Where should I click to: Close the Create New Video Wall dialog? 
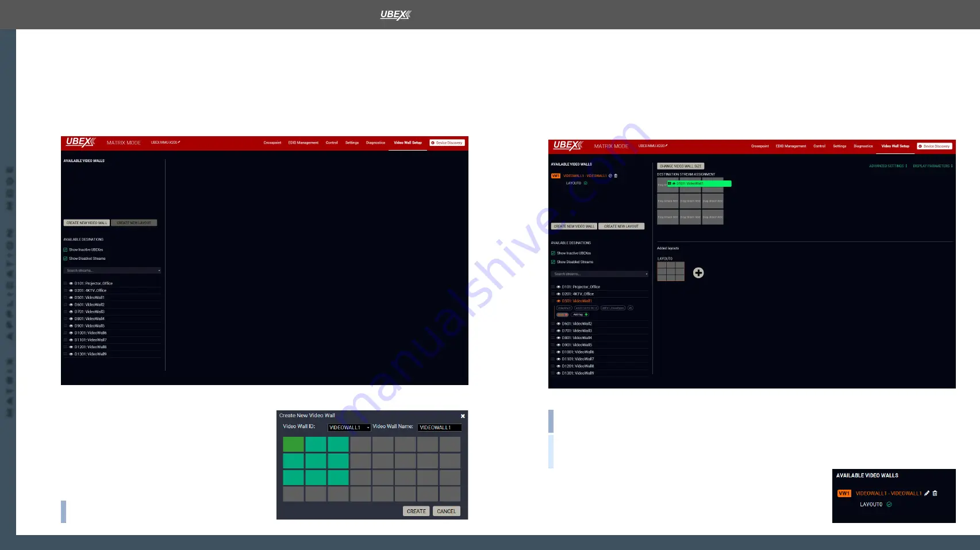tap(463, 416)
